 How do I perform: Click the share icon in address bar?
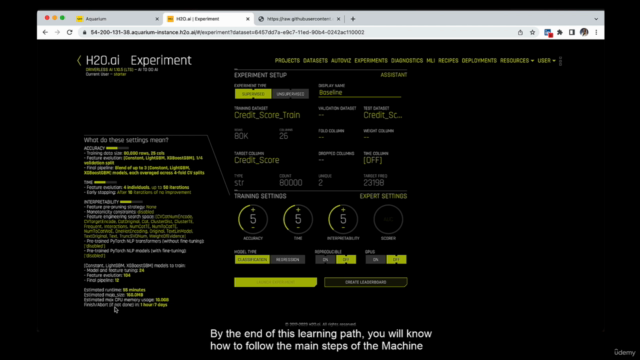point(520,32)
